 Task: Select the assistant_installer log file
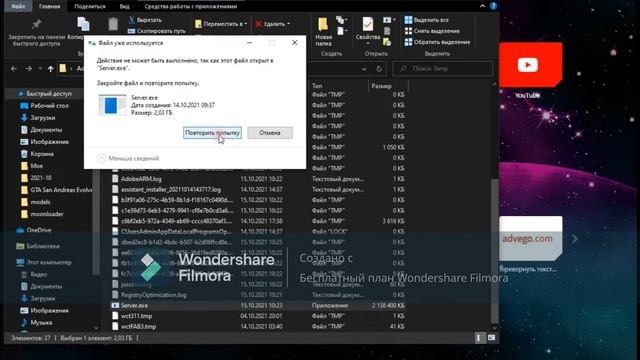click(x=171, y=189)
